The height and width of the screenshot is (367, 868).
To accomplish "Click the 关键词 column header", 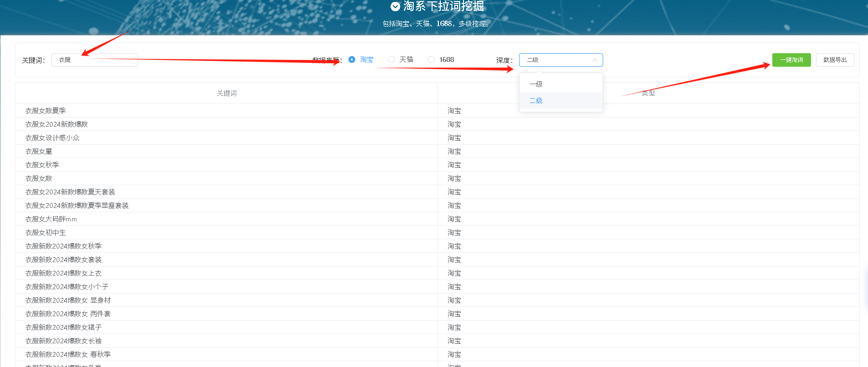I will (227, 93).
